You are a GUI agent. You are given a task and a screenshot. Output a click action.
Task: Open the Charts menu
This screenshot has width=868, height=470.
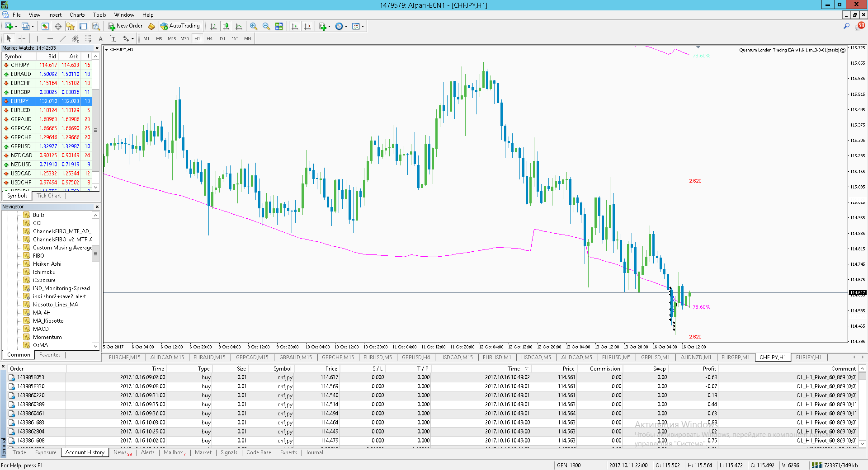click(77, 15)
